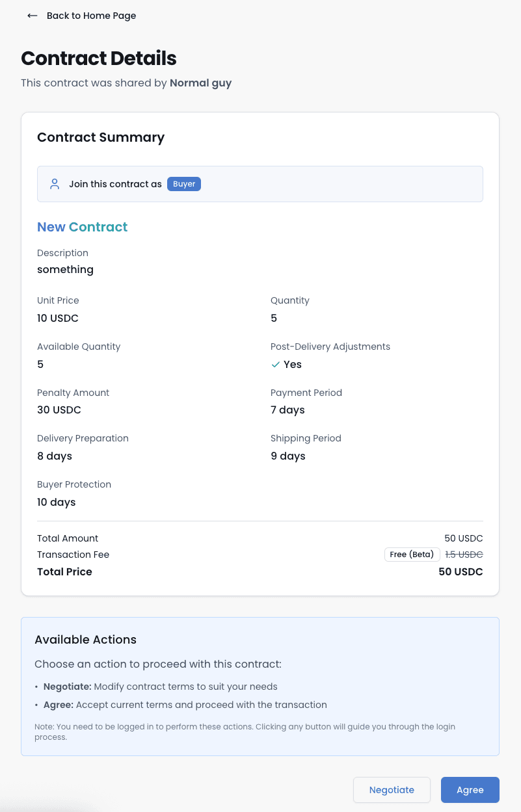
Task: Click the Penalty Amount 30 USDC
Action: 59,410
